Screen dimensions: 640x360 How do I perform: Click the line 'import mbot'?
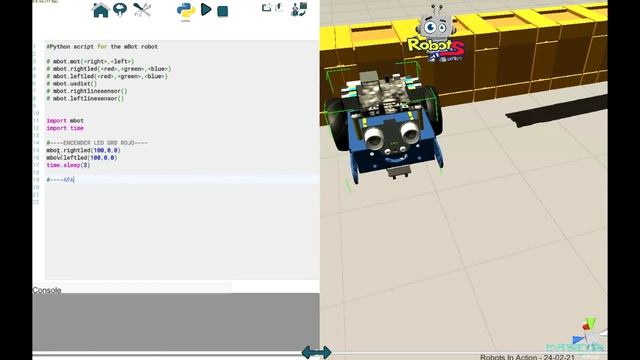click(65, 121)
